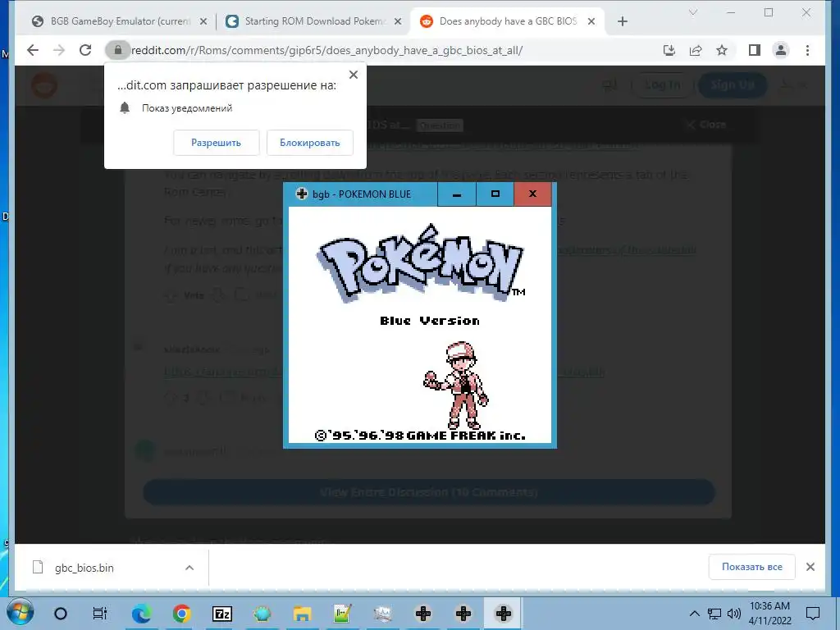Close the reddit GBC BIOS tab
Screen dimensions: 840x630
591,21
